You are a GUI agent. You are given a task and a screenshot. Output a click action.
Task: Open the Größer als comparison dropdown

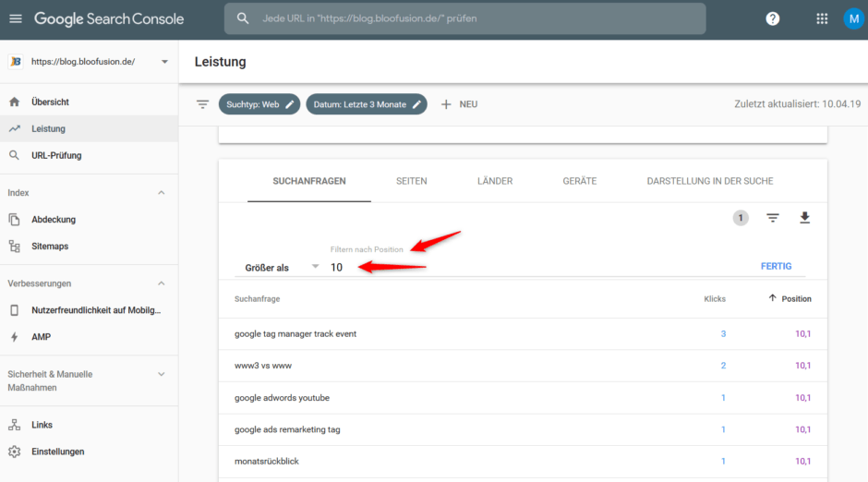tap(282, 267)
